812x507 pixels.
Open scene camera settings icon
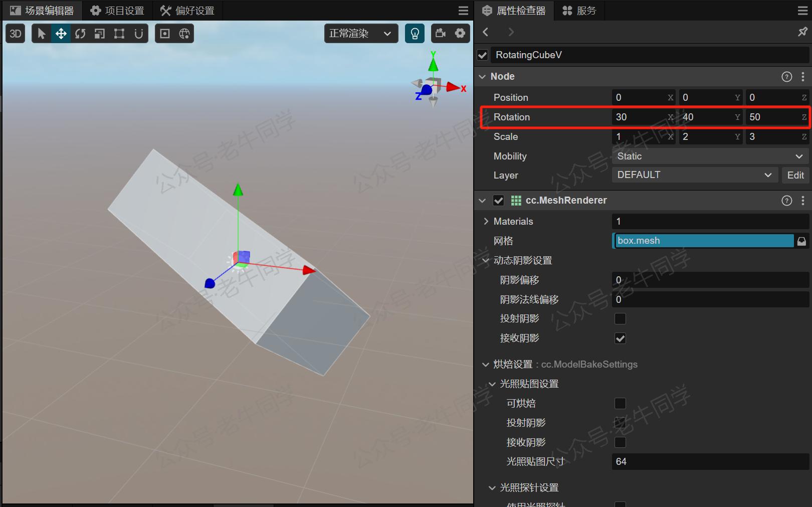click(x=441, y=34)
